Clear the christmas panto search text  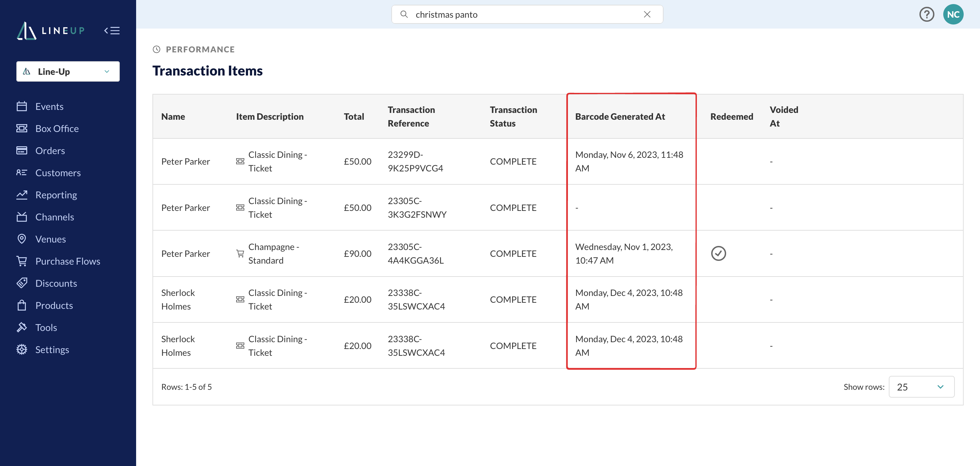pos(647,14)
